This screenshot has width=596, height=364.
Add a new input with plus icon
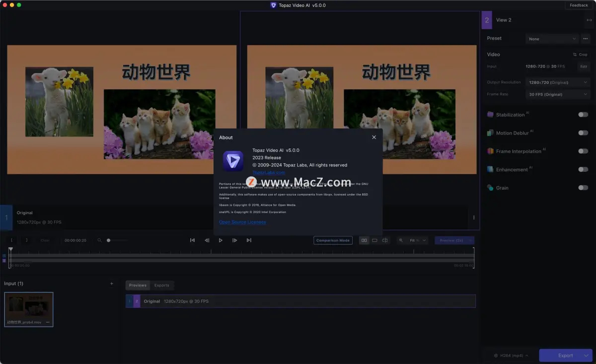click(111, 284)
